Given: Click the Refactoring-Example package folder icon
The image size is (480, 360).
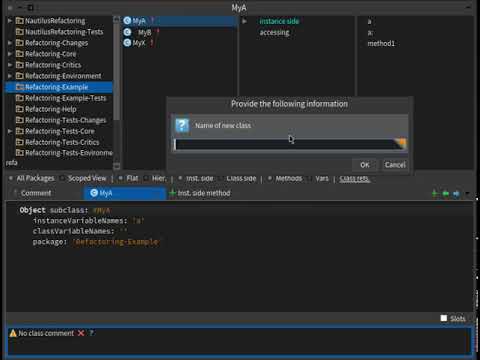Looking at the screenshot, I should [x=20, y=87].
